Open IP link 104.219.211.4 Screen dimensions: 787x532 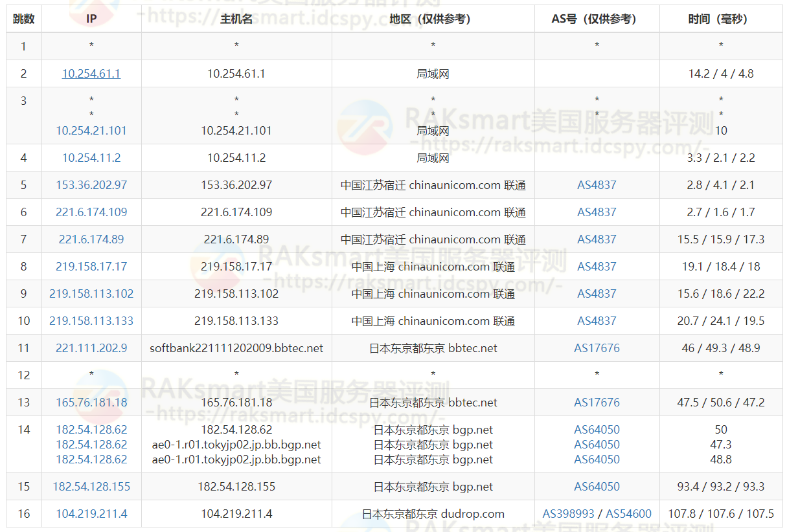click(91, 514)
